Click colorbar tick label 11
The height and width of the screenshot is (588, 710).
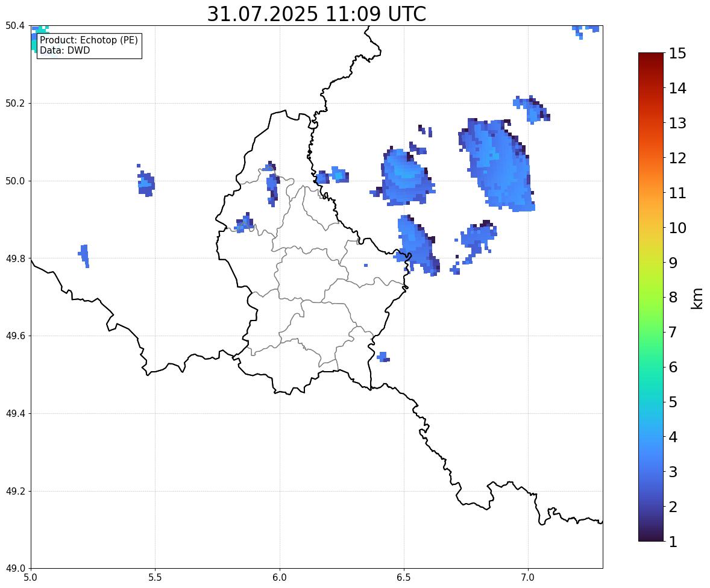tap(677, 193)
